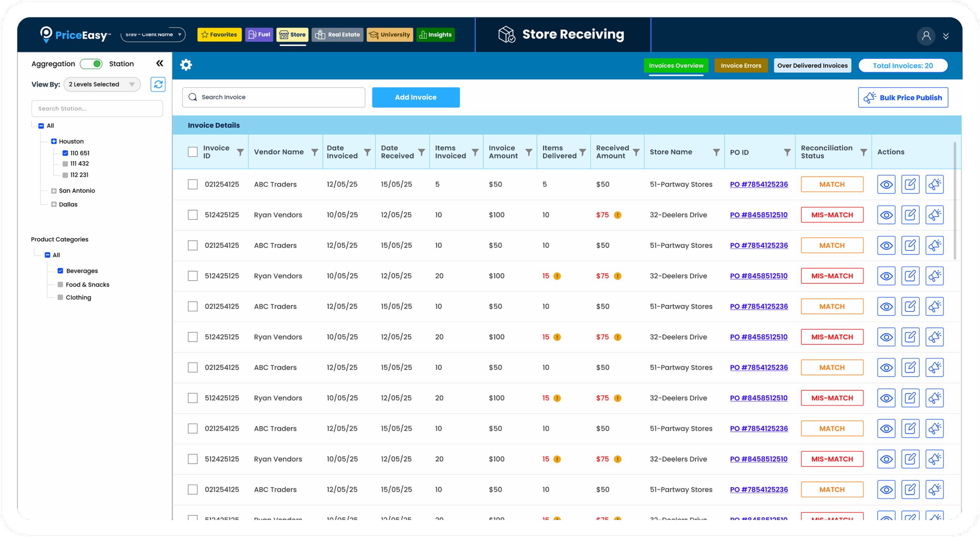Viewport: 980px width, 537px height.
Task: Check Clothing category
Action: (x=60, y=297)
